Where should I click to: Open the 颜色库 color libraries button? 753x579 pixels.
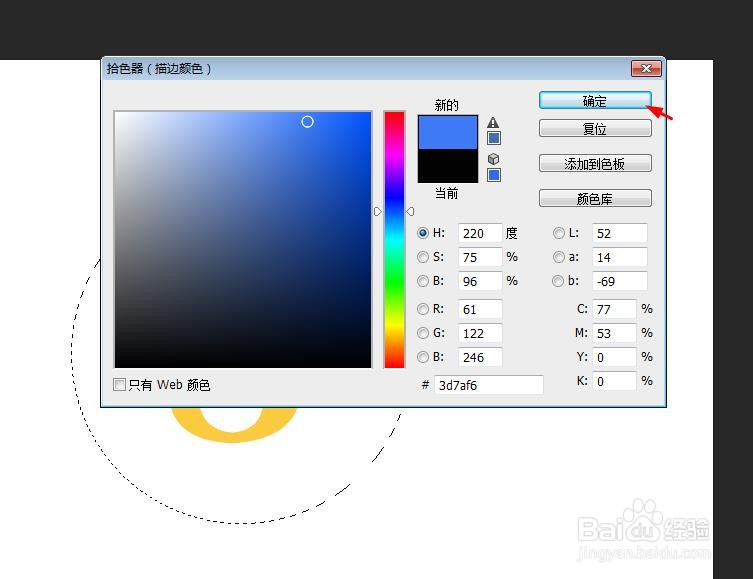595,198
